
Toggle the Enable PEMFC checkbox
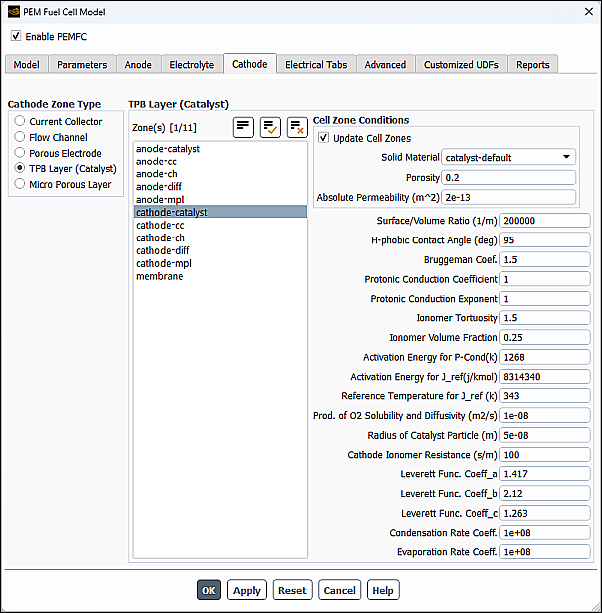[16, 36]
